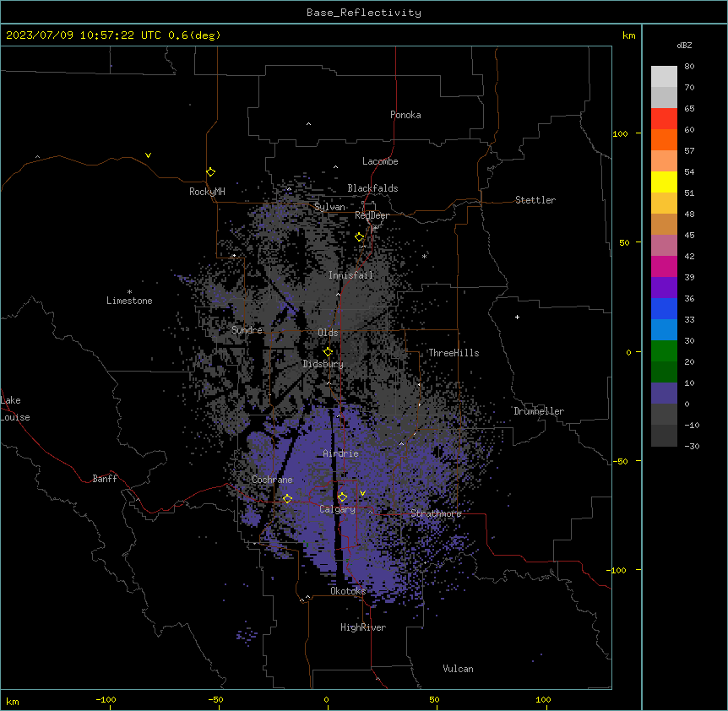Click the yellow station marker near RockyMH
Image resolution: width=728 pixels, height=711 pixels.
(211, 172)
